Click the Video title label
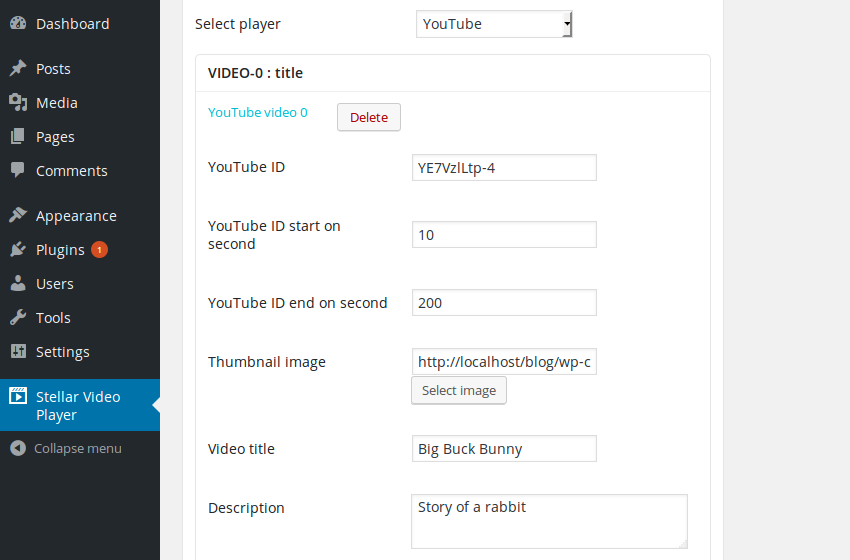Viewport: 850px width, 560px height. [x=241, y=449]
